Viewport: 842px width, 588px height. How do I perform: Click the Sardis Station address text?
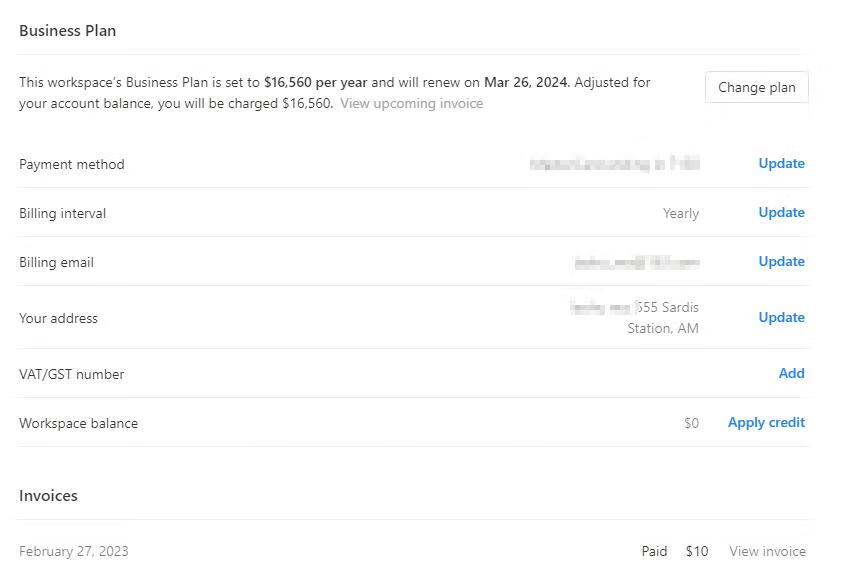point(663,317)
